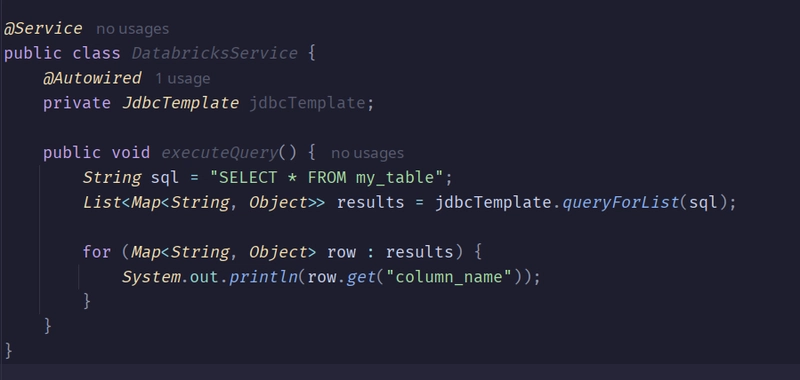Click the "SELECT * FROM my_table" string
The image size is (800, 380).
pos(327,178)
